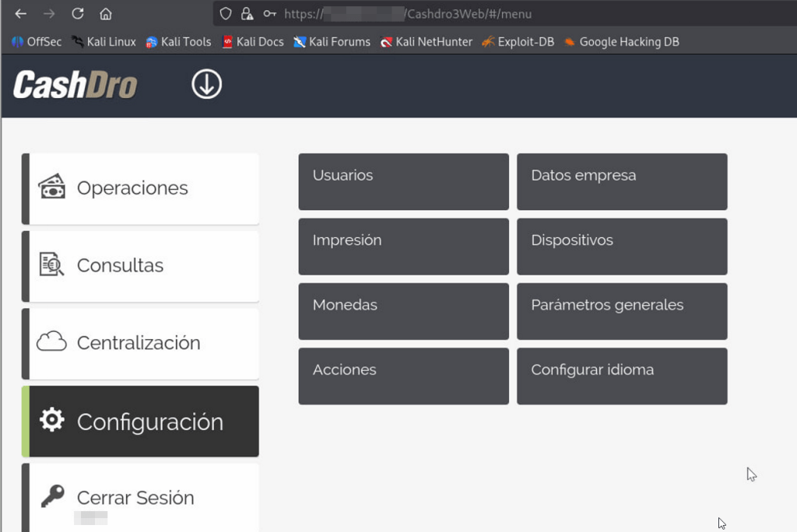This screenshot has height=532, width=797.
Task: Click the CashDro logo
Action: pos(75,84)
